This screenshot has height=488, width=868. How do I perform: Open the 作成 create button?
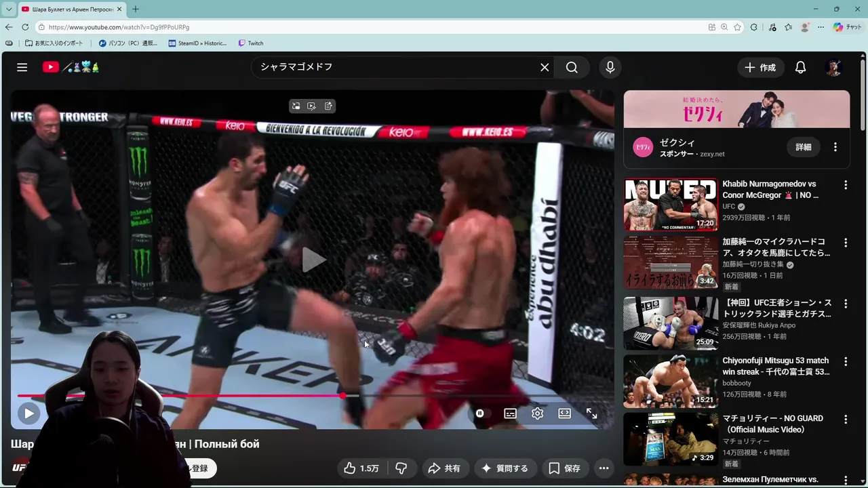[760, 67]
